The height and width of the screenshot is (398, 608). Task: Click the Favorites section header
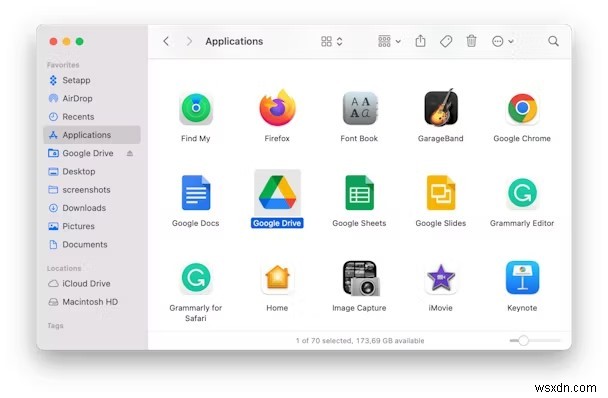pyautogui.click(x=63, y=65)
